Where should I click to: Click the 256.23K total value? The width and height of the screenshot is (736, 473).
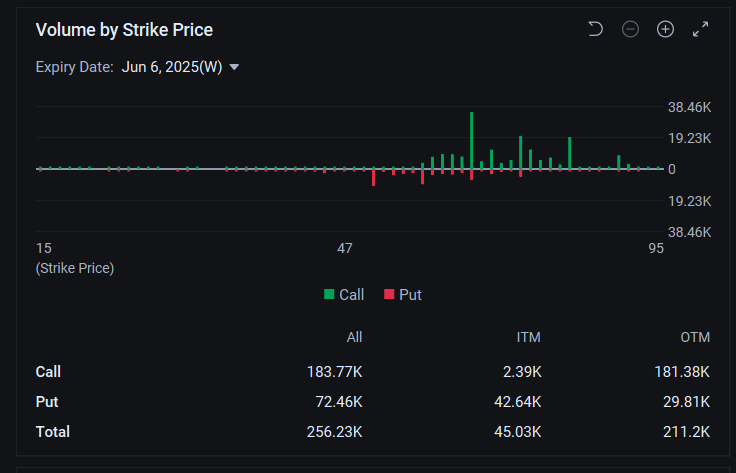(334, 432)
